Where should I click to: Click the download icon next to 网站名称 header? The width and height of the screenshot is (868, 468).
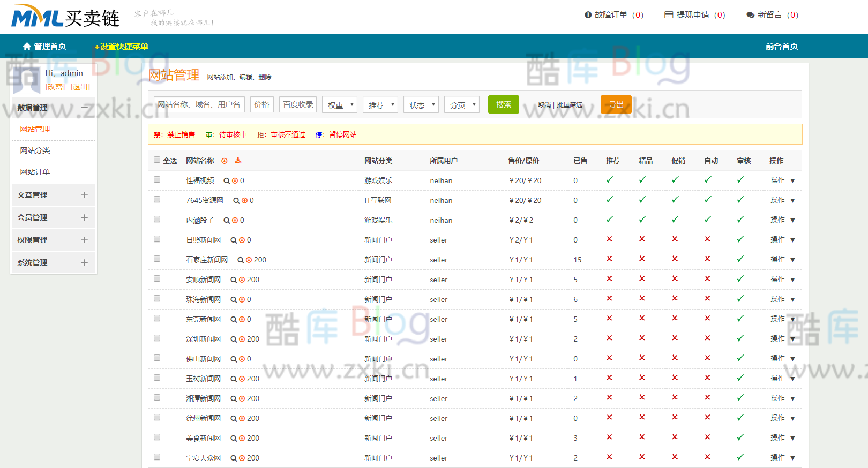pos(238,161)
